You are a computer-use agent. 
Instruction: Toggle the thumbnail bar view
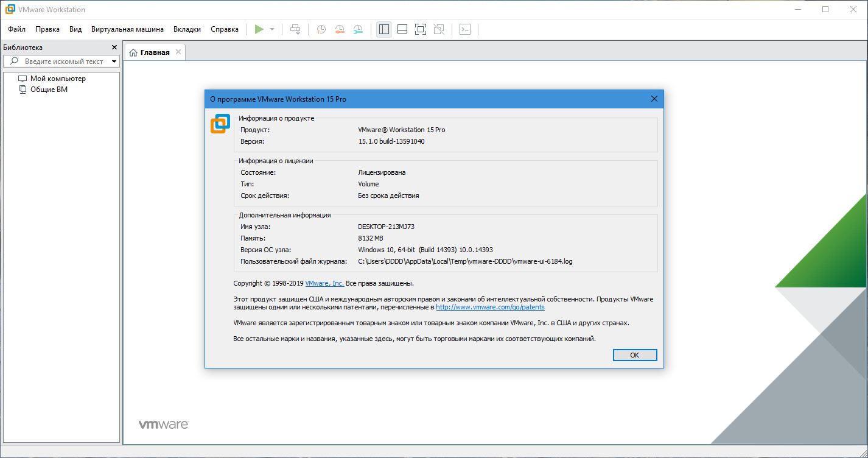tap(402, 29)
